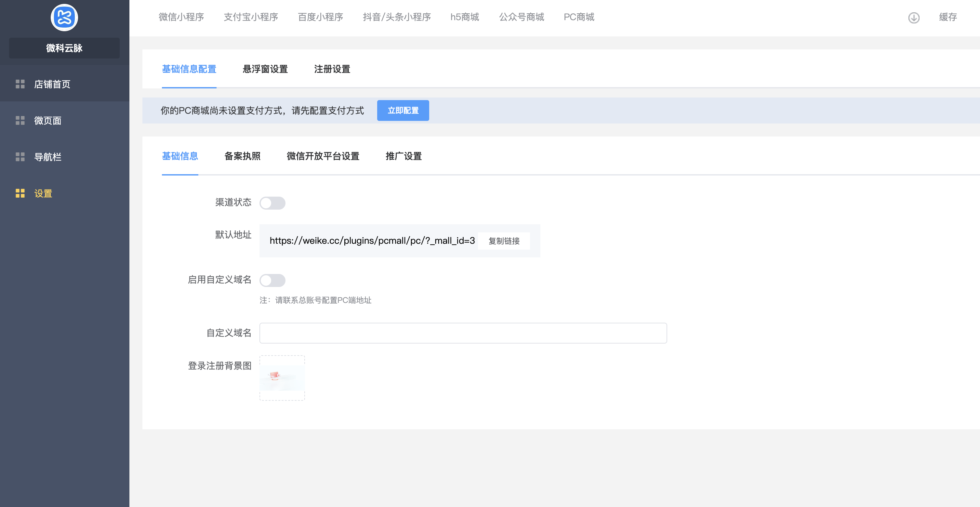Click the 登录注册背景图 thumbnail

coord(282,377)
